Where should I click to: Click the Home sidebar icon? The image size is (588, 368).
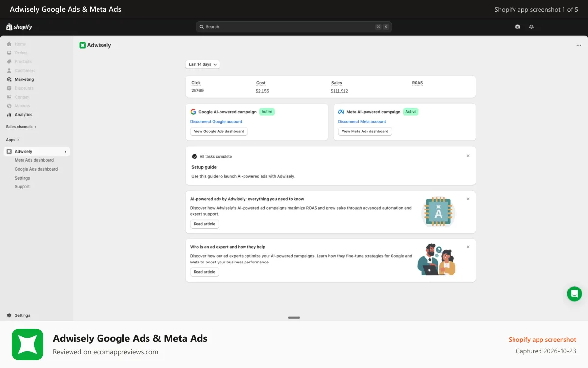coord(9,44)
